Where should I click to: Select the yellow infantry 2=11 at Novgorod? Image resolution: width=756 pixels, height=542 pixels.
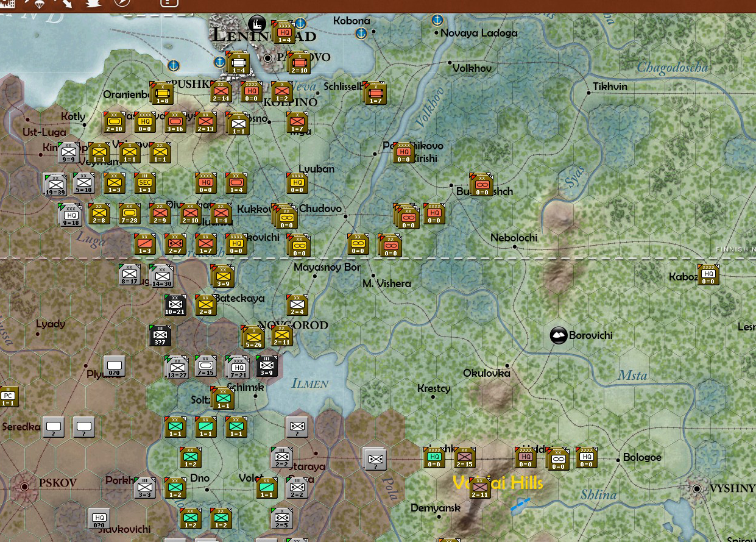tap(281, 335)
